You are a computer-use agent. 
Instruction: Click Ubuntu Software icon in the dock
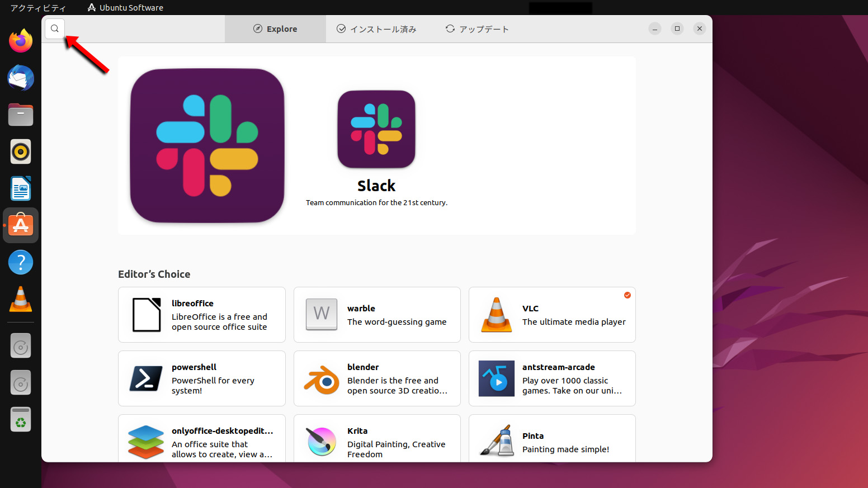pos(21,225)
